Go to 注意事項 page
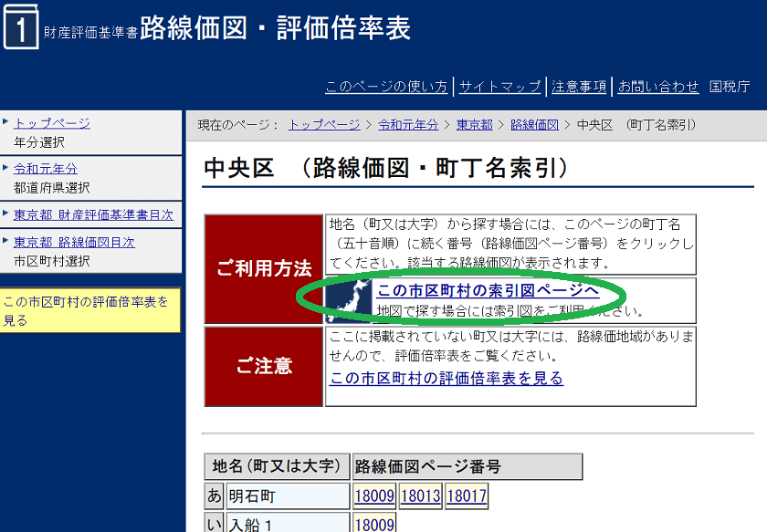The image size is (767, 532). tap(579, 87)
